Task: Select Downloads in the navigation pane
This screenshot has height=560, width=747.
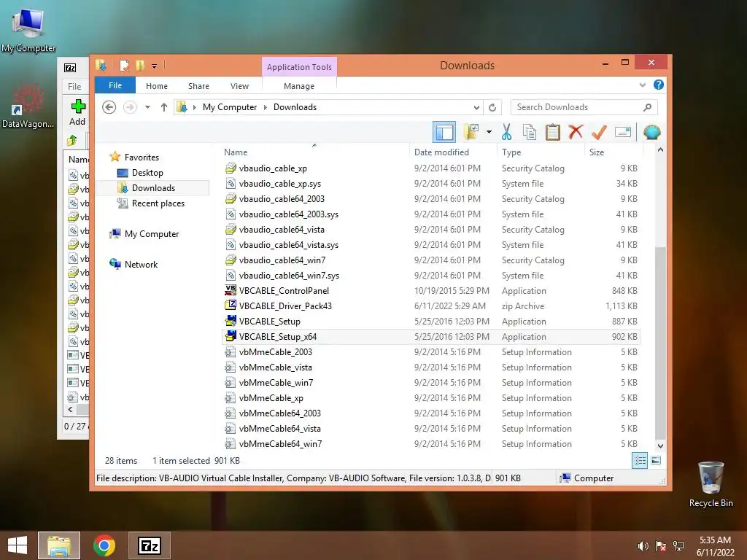Action: pyautogui.click(x=153, y=187)
